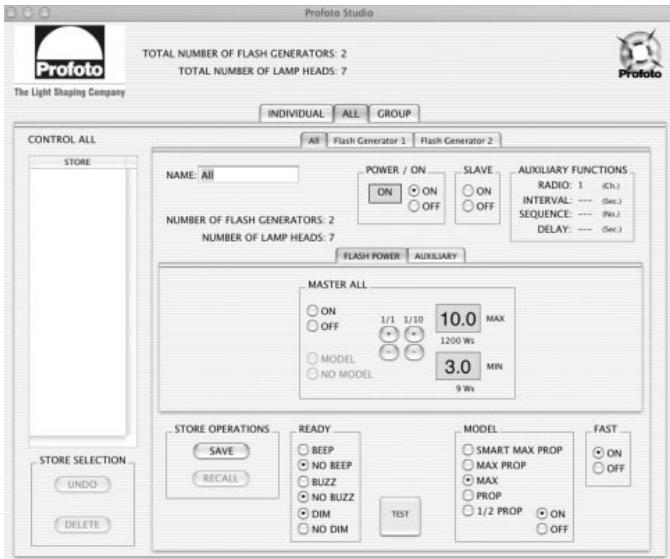The height and width of the screenshot is (559, 670).
Task: Click the 3.0 MIN power display
Action: click(458, 366)
